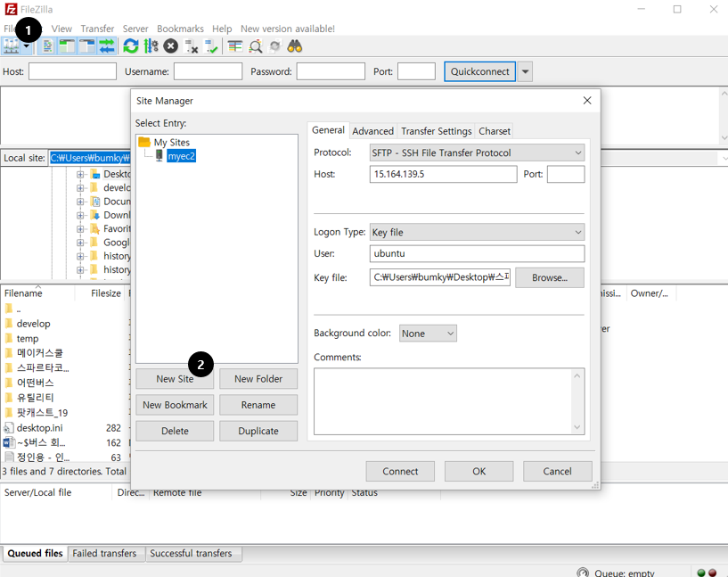Click the Duplicate button
This screenshot has height=577, width=728.
coord(258,431)
